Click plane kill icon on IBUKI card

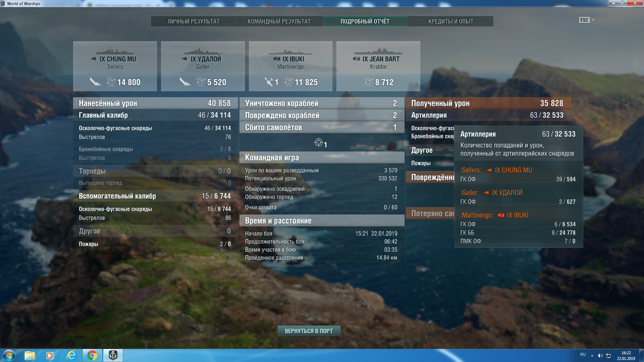click(x=269, y=82)
